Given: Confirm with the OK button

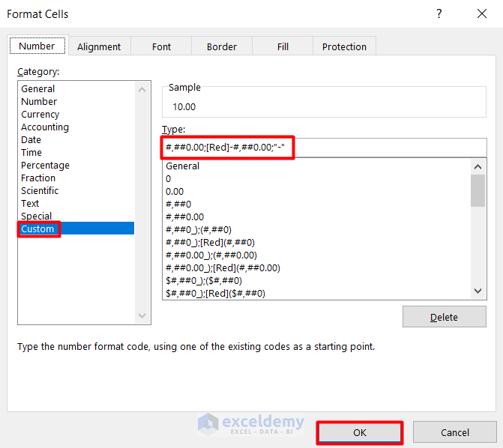Looking at the screenshot, I should point(360,432).
